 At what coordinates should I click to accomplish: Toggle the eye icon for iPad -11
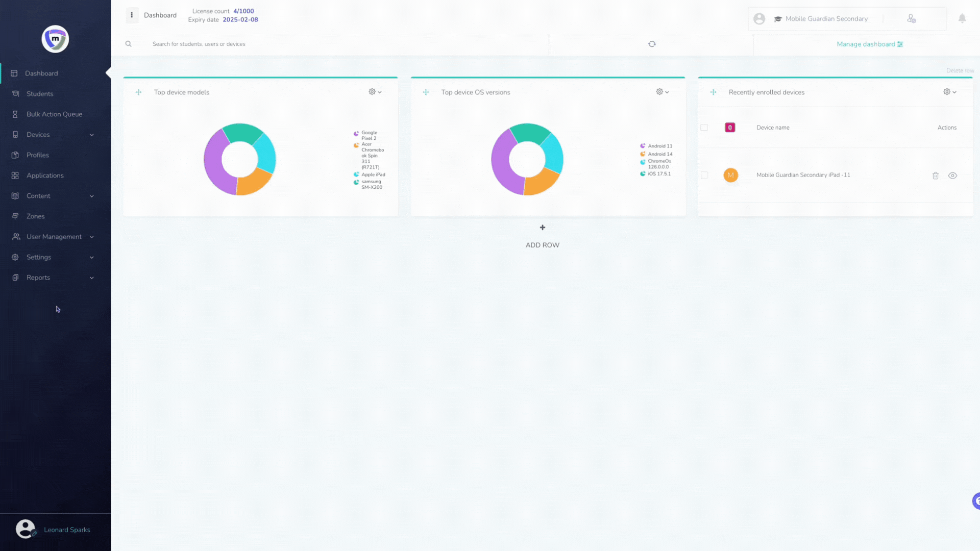[952, 176]
